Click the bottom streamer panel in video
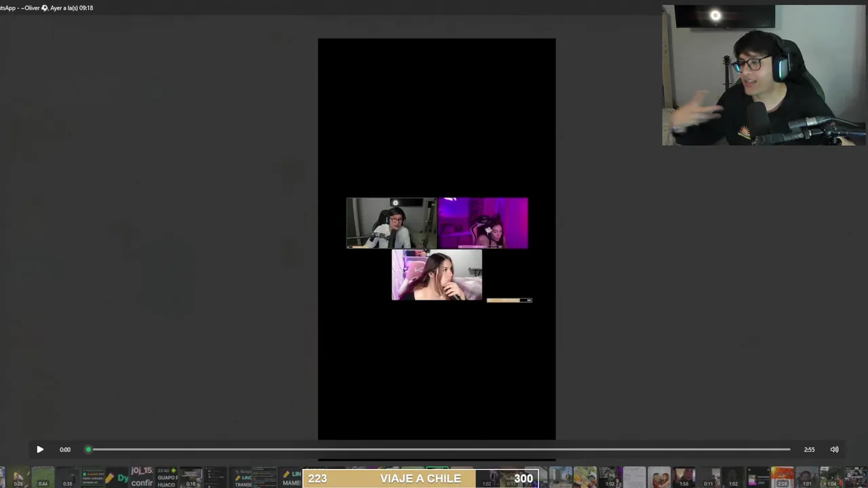This screenshot has width=868, height=488. pyautogui.click(x=437, y=275)
